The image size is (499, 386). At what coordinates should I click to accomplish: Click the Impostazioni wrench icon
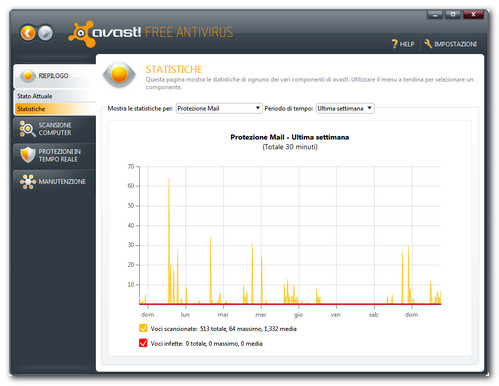coord(428,44)
